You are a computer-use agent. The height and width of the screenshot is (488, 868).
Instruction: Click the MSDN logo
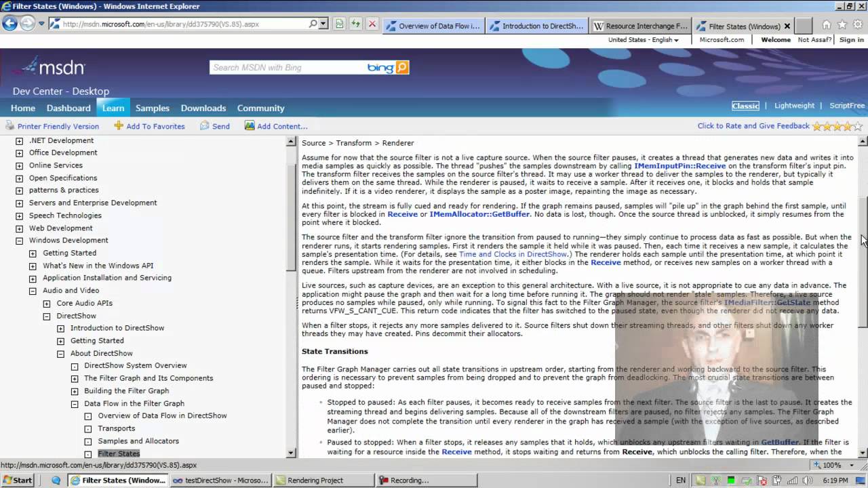[49, 67]
